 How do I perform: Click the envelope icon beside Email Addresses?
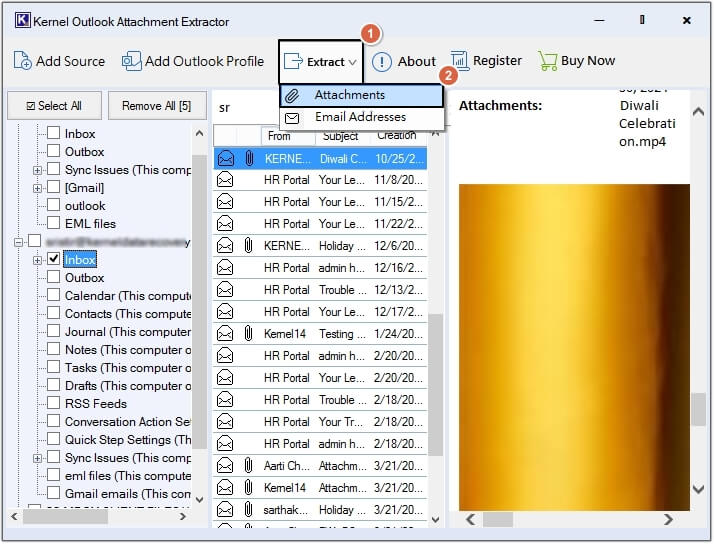point(291,118)
